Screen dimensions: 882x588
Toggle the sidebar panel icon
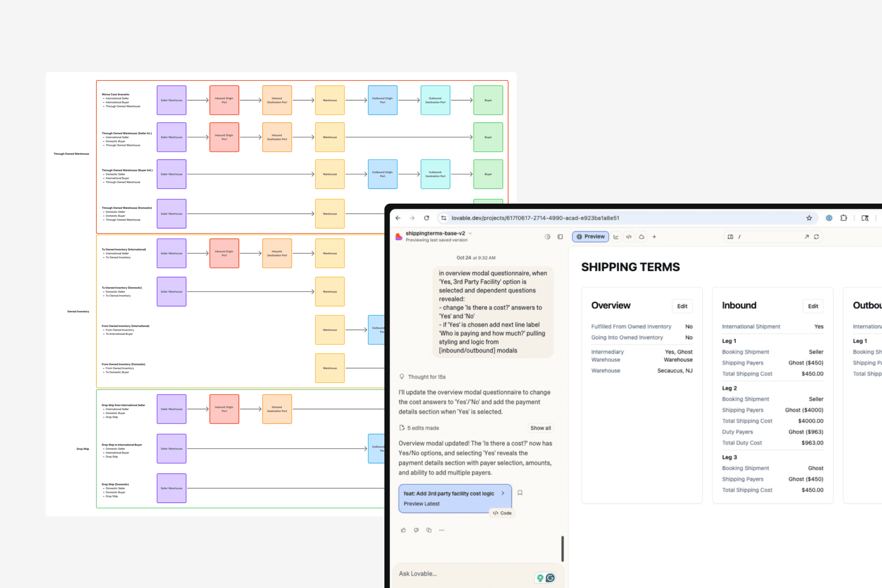coord(560,237)
